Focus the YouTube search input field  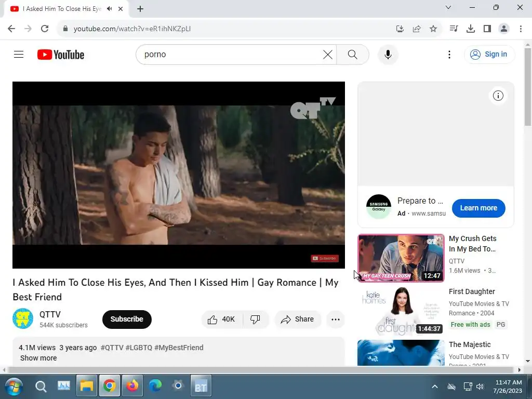[x=231, y=54]
